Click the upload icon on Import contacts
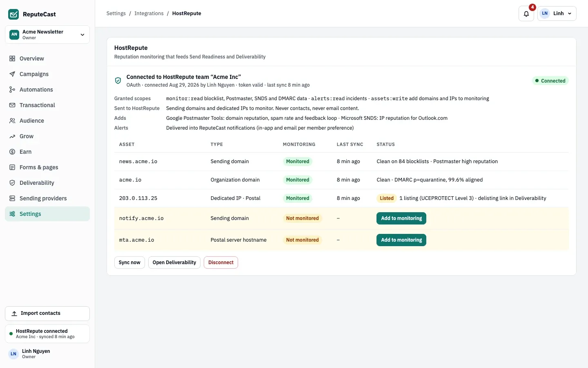 (x=14, y=313)
